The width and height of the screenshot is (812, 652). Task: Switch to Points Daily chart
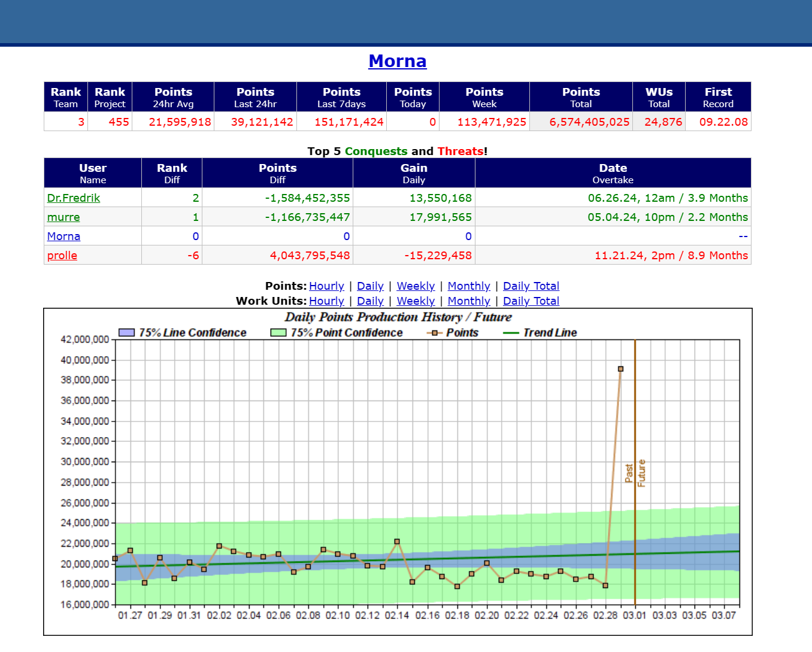pyautogui.click(x=370, y=286)
